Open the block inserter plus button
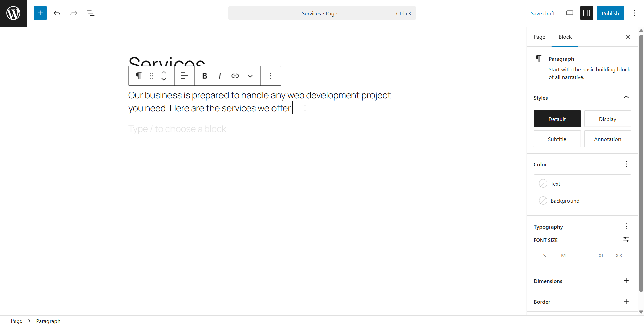The image size is (644, 325). pos(40,13)
